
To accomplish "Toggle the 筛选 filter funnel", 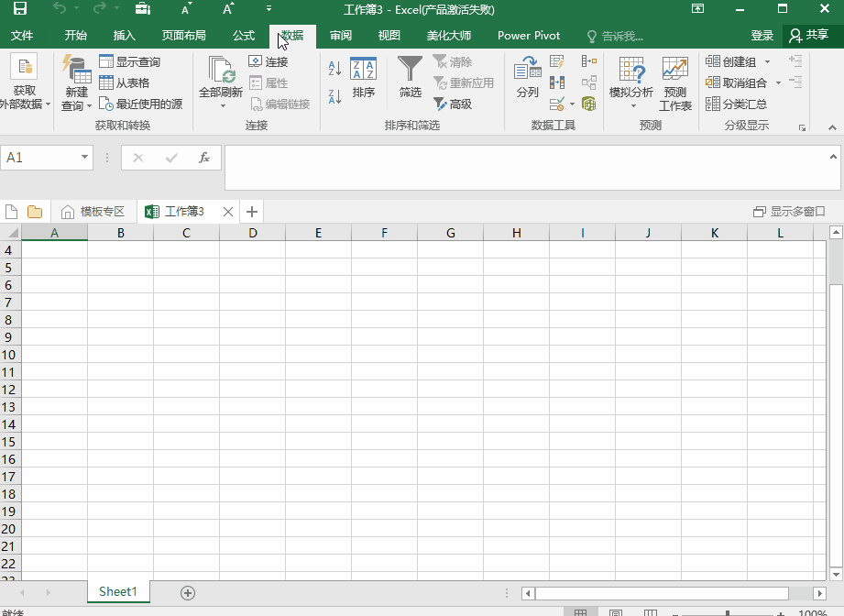I will [410, 77].
